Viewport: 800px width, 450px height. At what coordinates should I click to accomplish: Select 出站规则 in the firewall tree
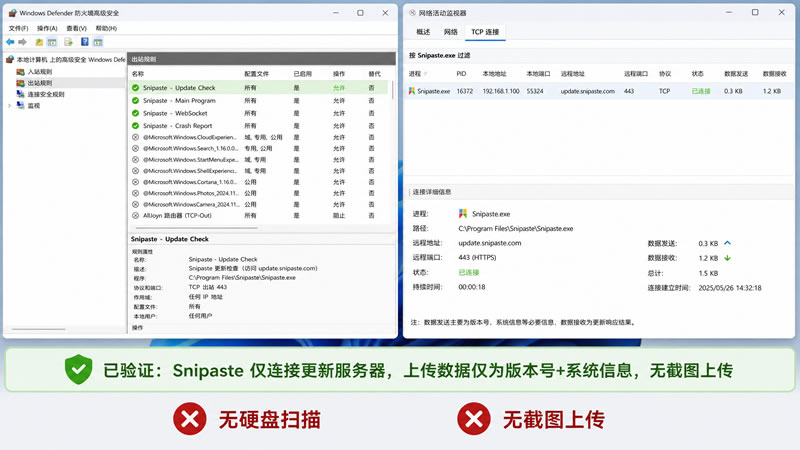pyautogui.click(x=39, y=83)
